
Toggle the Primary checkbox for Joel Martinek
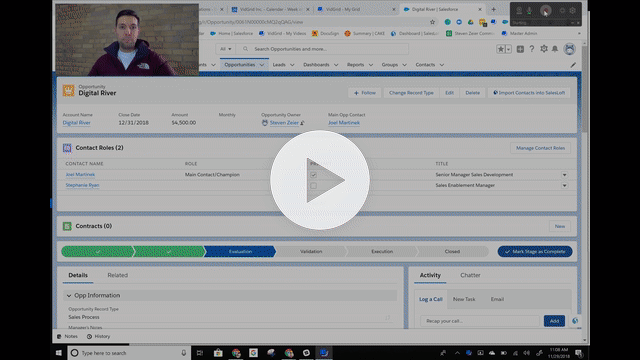313,175
